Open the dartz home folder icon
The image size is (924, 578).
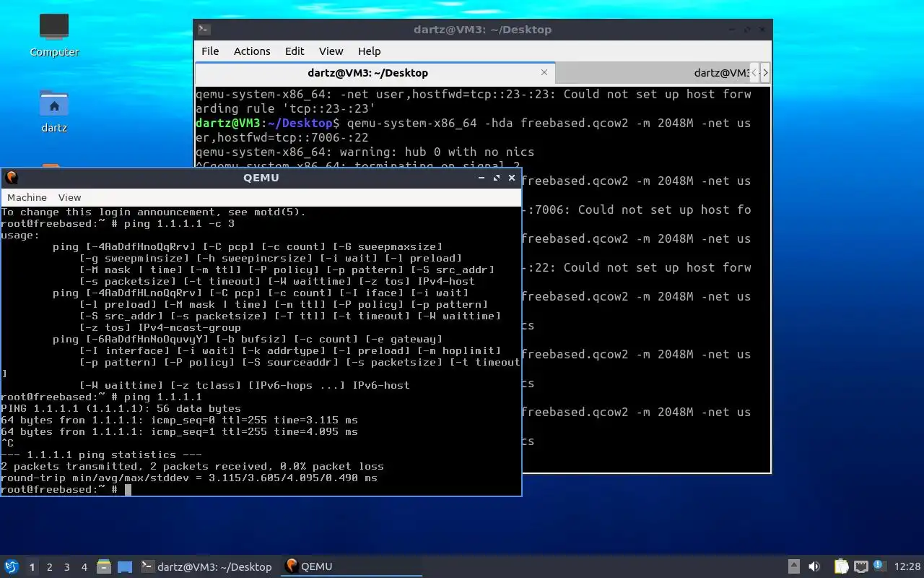click(x=54, y=111)
